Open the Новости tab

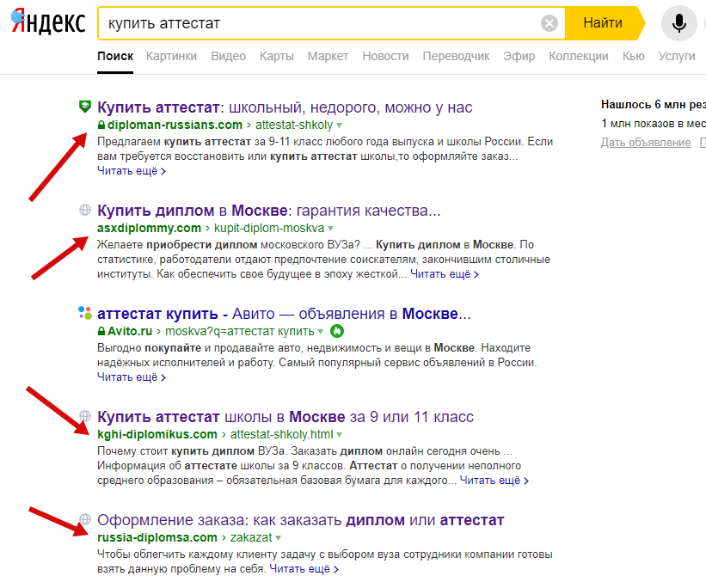pyautogui.click(x=385, y=56)
